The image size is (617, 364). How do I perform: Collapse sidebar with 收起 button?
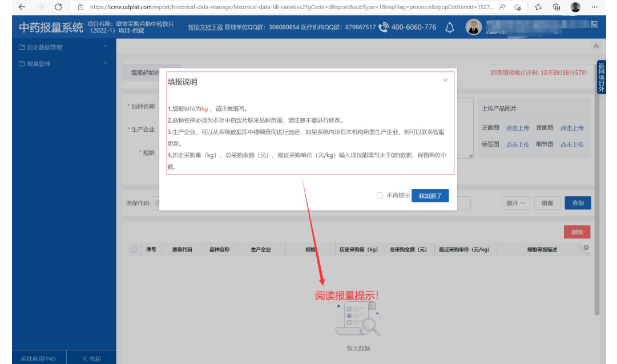tap(92, 358)
